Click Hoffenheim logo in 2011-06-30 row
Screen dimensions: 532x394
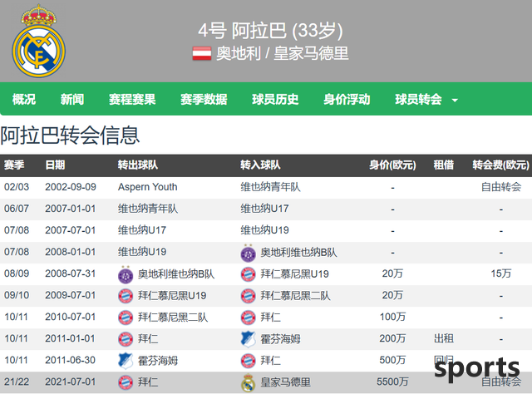coord(126,361)
